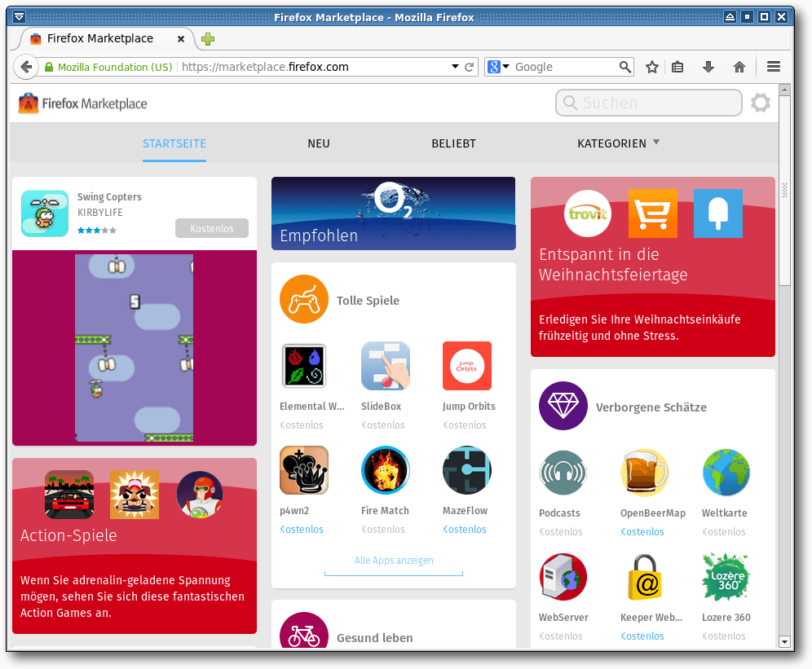Open the Firefox hamburger menu
812x669 pixels.
coord(774,67)
